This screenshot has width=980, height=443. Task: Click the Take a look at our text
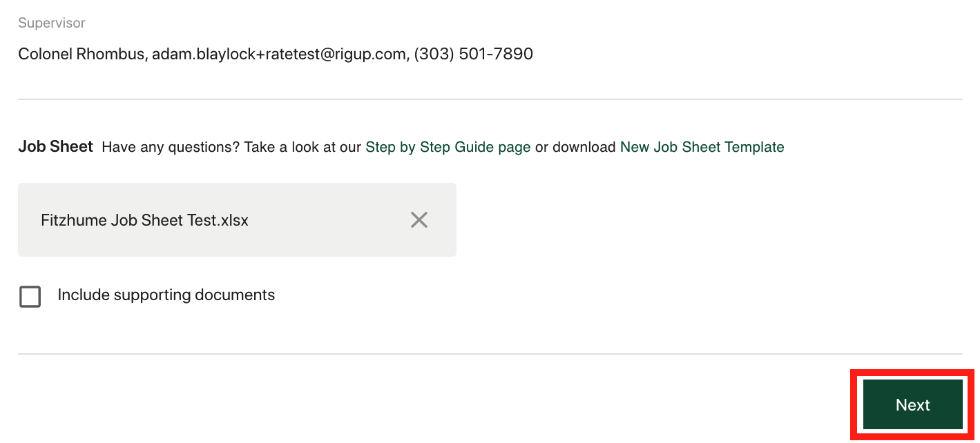coord(302,147)
